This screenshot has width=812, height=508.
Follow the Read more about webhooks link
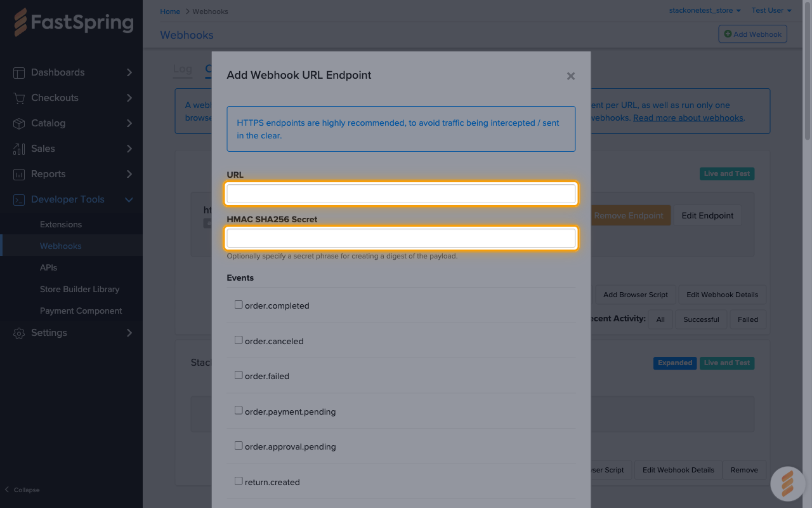pos(688,117)
